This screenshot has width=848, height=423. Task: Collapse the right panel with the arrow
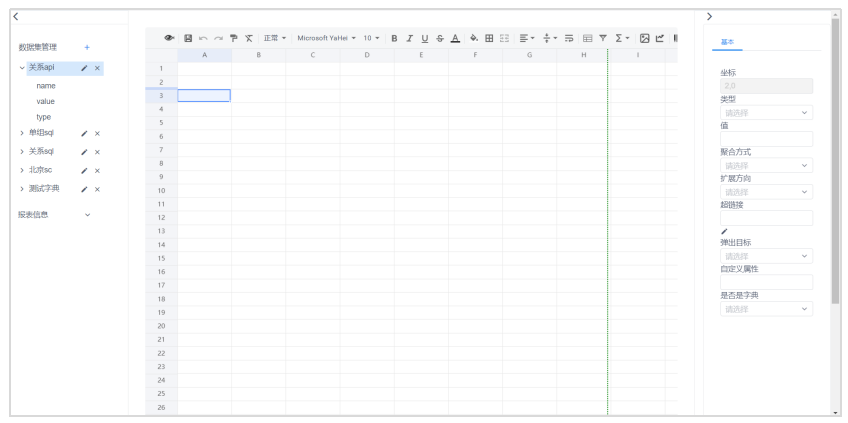coord(710,16)
